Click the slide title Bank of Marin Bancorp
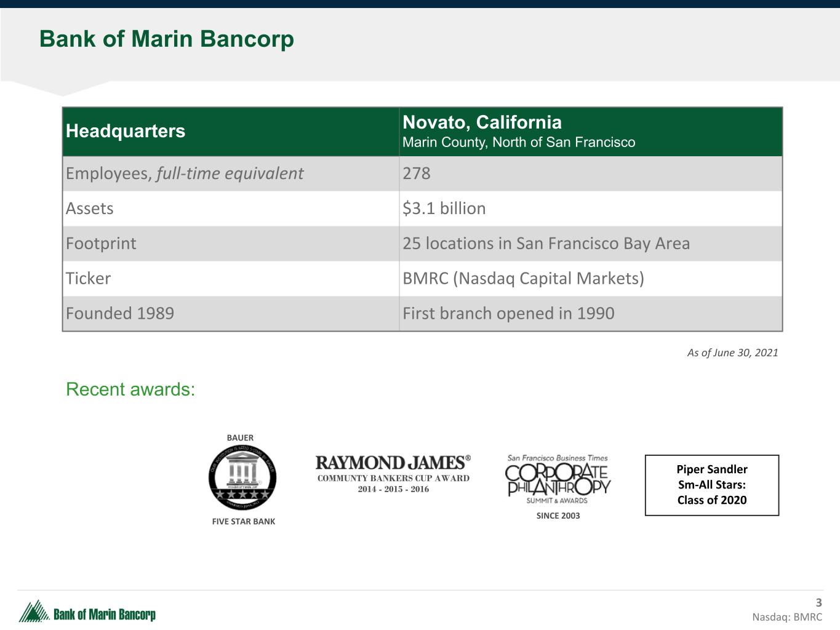840x630 pixels. click(166, 39)
